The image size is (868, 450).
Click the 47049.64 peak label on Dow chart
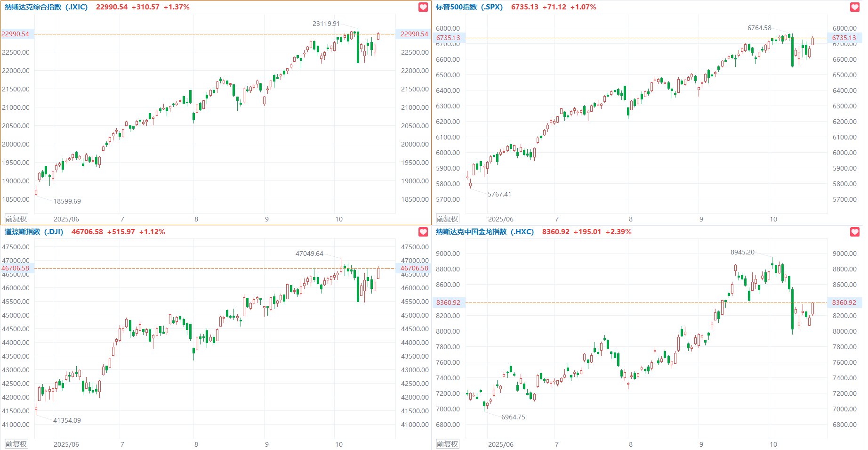(x=309, y=254)
